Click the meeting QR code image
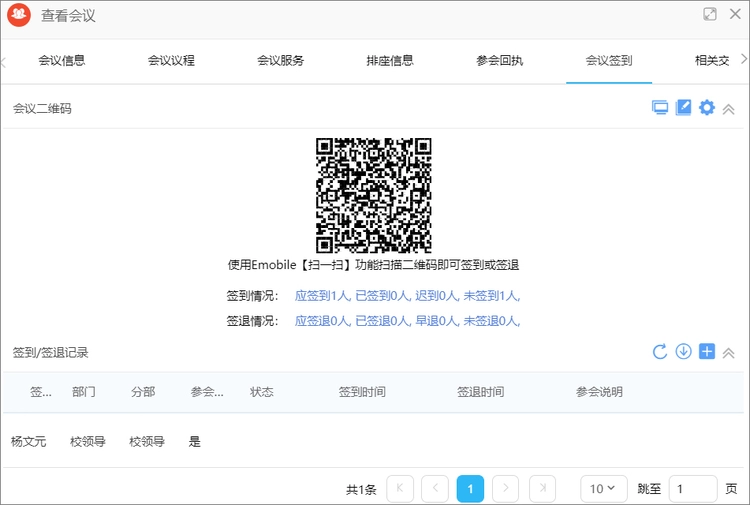Screen dimensions: 750x505 (x=374, y=195)
